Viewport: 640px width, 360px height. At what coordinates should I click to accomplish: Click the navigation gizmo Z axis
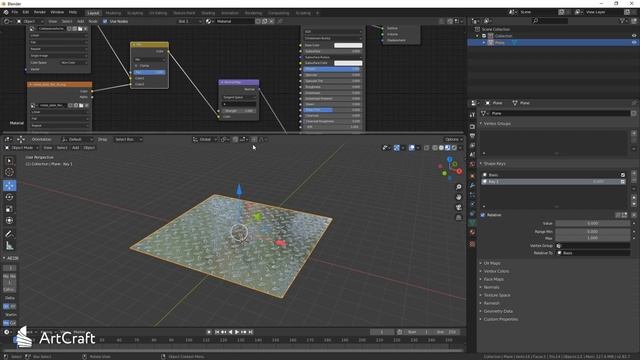[449, 160]
